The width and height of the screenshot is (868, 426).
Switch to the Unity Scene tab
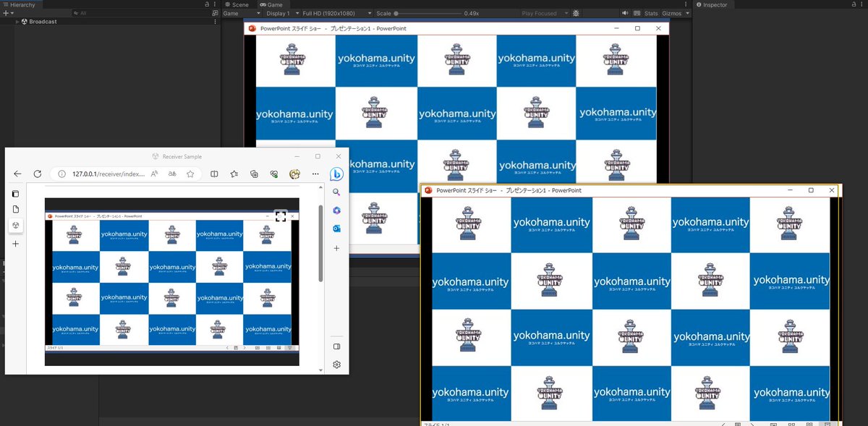[x=237, y=4]
